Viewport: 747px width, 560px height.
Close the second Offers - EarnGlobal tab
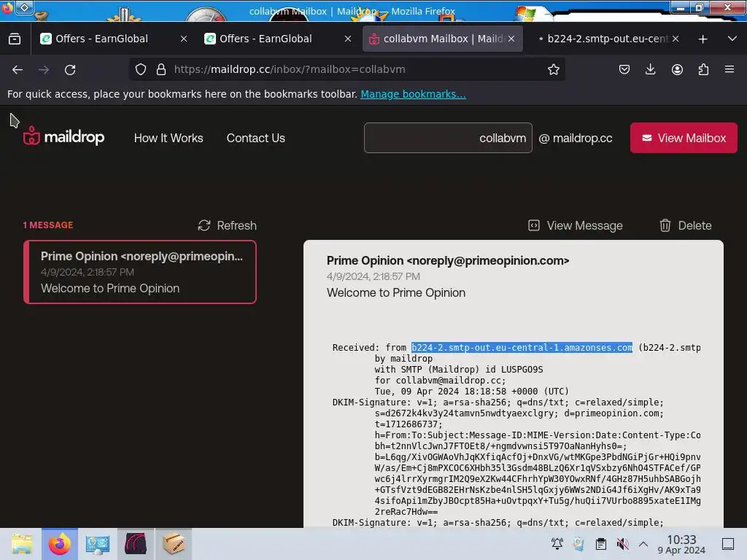point(348,39)
